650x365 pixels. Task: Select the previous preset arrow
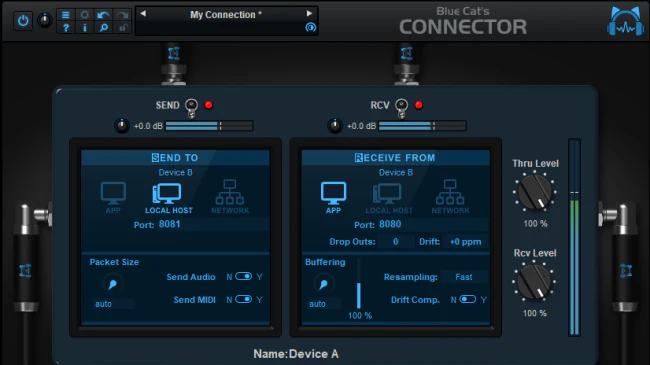pyautogui.click(x=143, y=13)
